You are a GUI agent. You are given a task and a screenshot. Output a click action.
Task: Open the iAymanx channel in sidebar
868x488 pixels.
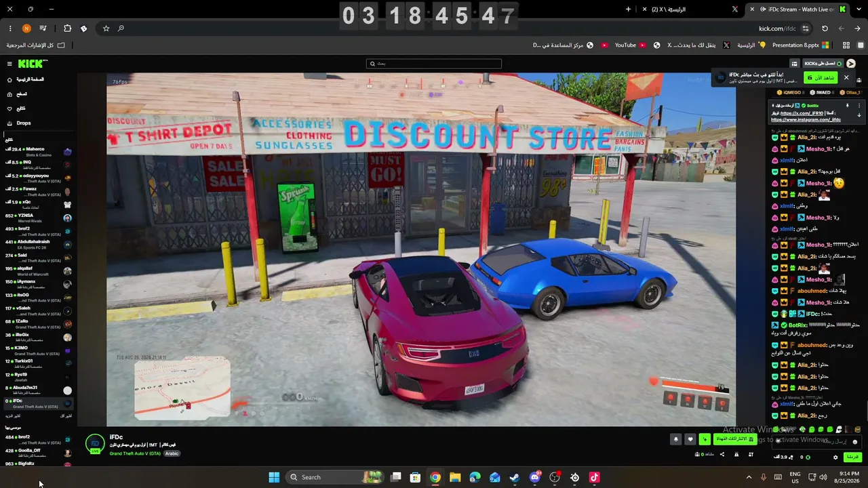[38, 284]
